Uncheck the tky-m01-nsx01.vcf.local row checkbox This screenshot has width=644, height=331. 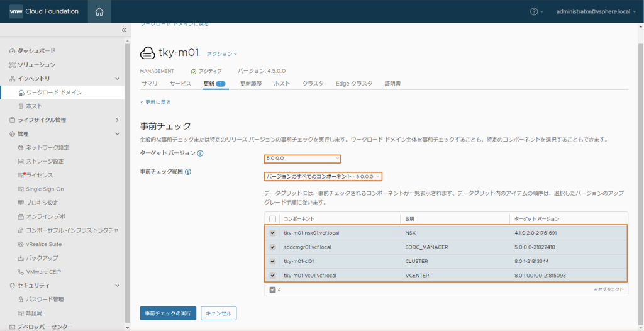272,233
